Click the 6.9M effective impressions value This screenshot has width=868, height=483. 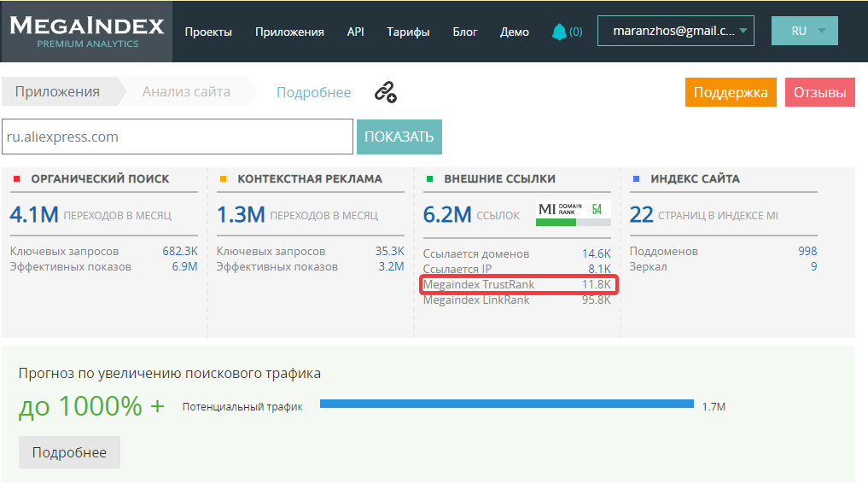pos(184,266)
